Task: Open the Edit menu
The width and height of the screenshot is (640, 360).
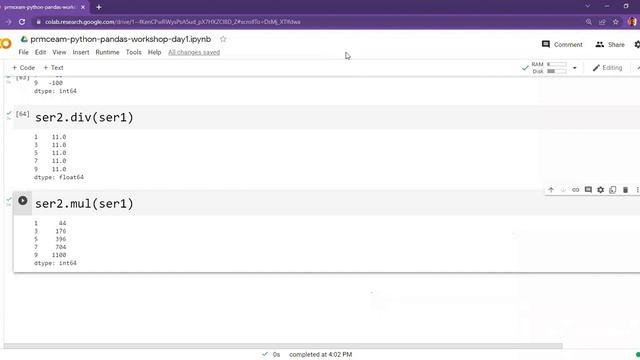Action: click(x=40, y=52)
